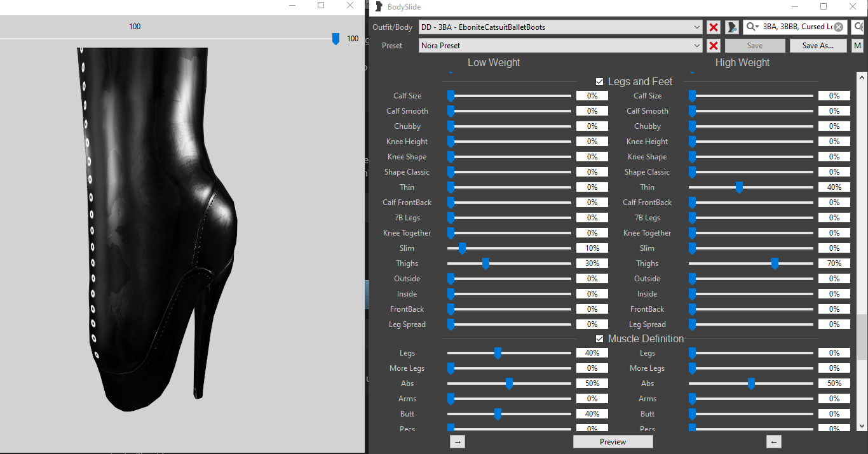Click the Low Weight Calf Smooth label
The width and height of the screenshot is (868, 454).
(407, 111)
